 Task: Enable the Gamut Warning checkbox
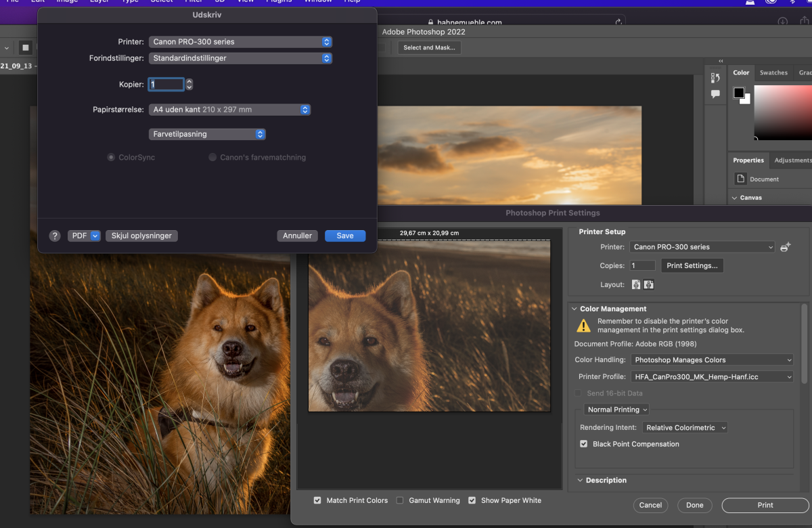[x=400, y=500]
